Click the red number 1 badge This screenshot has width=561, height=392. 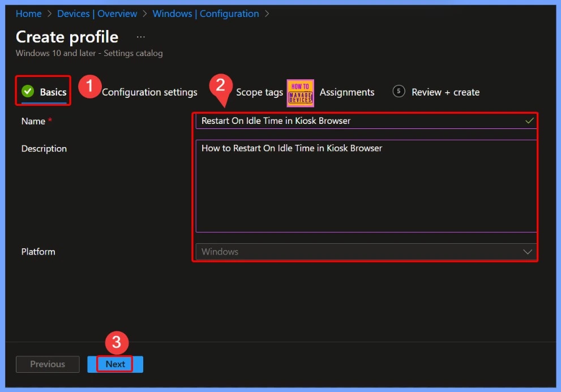pyautogui.click(x=89, y=87)
